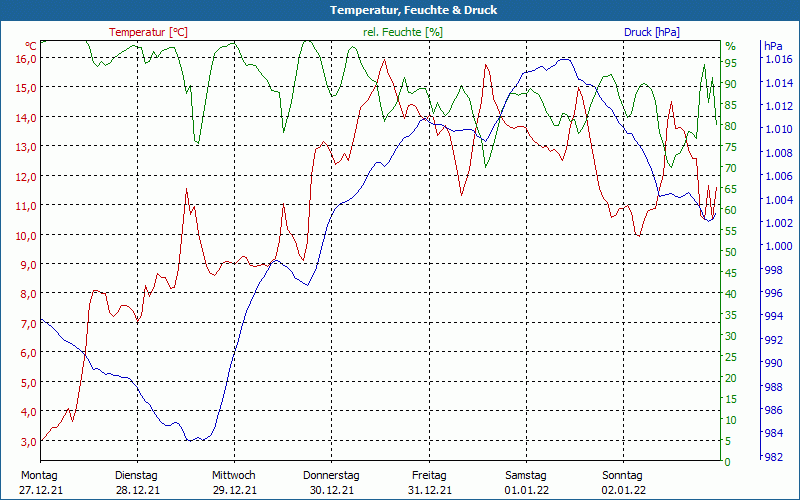Click the green '%' unit on humidity axis
Viewport: 800px width, 500px height.
[x=731, y=46]
